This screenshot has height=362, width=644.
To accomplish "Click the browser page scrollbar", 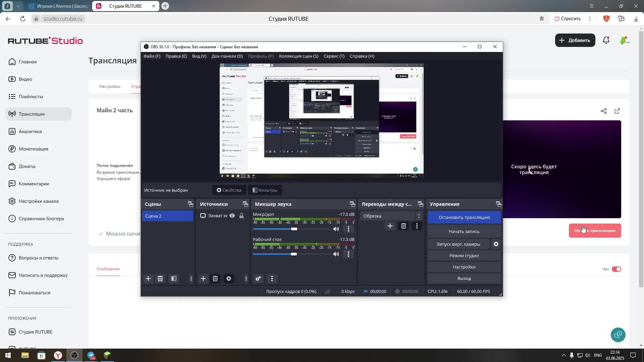I will pyautogui.click(x=641, y=159).
